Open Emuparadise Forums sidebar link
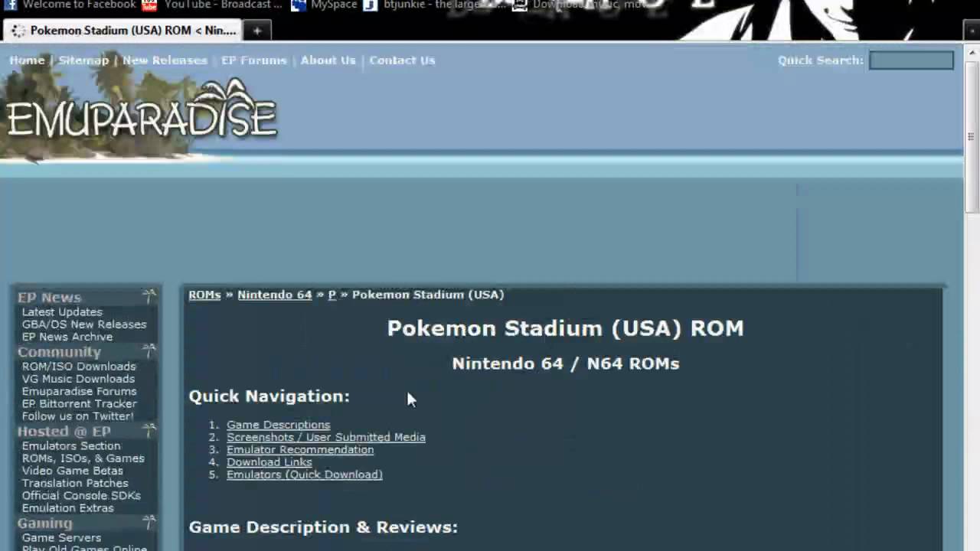 point(80,391)
